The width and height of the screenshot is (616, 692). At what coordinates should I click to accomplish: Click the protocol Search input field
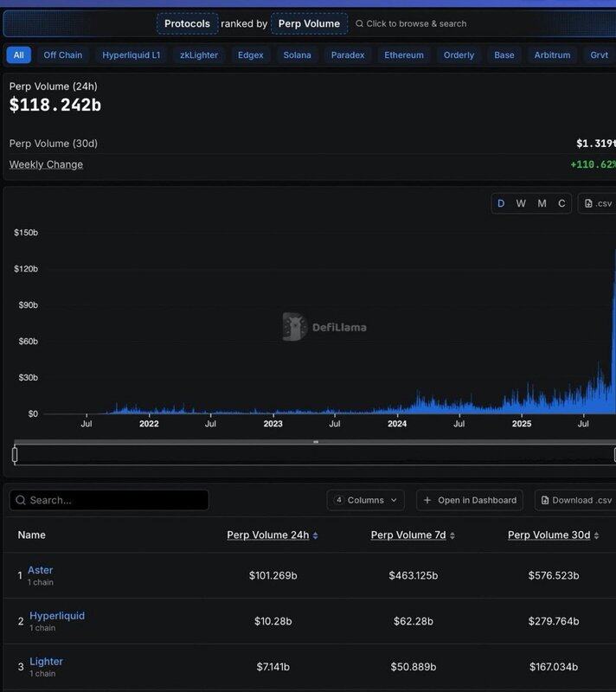click(x=109, y=500)
